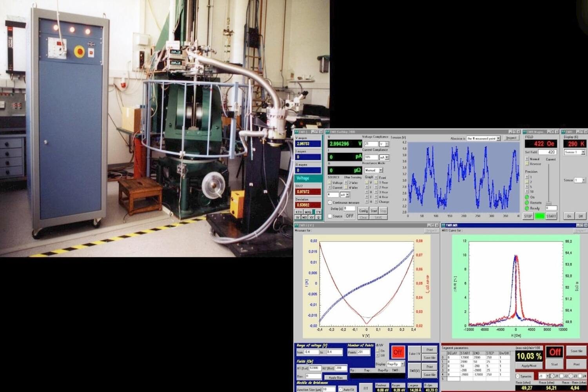Enable the Continuous measure checkbox
The width and height of the screenshot is (588, 392).
[330, 203]
